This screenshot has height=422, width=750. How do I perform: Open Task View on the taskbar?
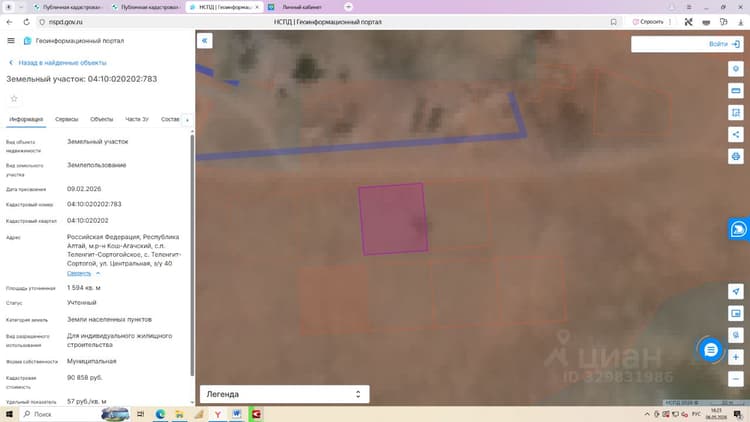click(x=141, y=414)
